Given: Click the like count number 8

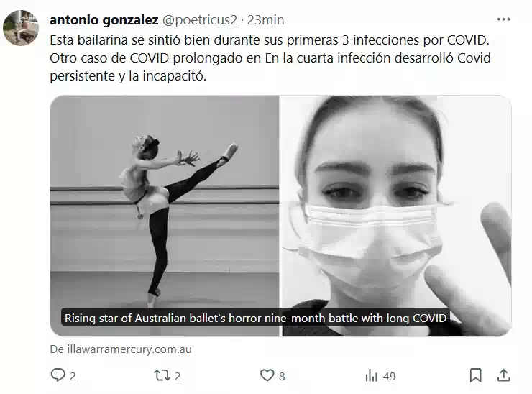Looking at the screenshot, I should click(x=282, y=376).
